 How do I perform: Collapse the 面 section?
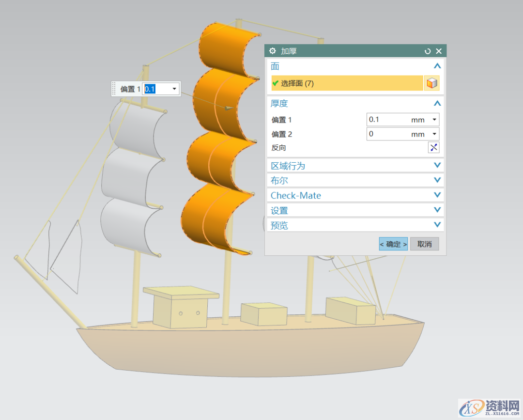coord(437,66)
